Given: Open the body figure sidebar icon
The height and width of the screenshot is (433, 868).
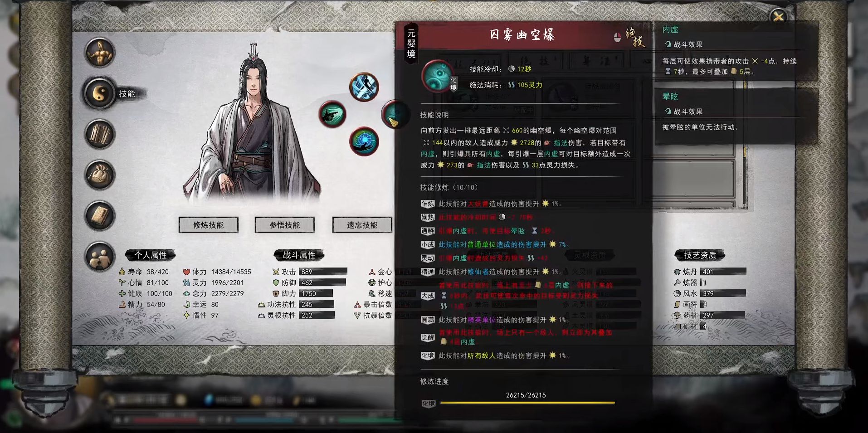Looking at the screenshot, I should [x=100, y=53].
